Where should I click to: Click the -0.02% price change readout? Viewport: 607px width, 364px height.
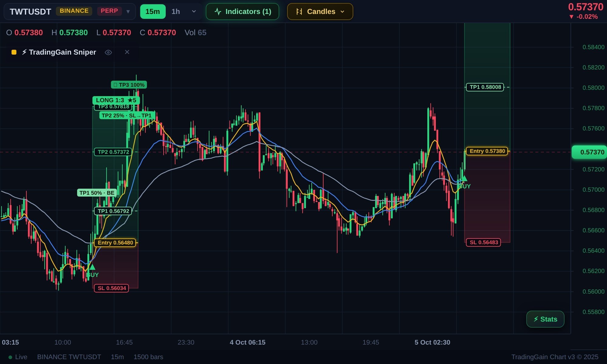[583, 17]
